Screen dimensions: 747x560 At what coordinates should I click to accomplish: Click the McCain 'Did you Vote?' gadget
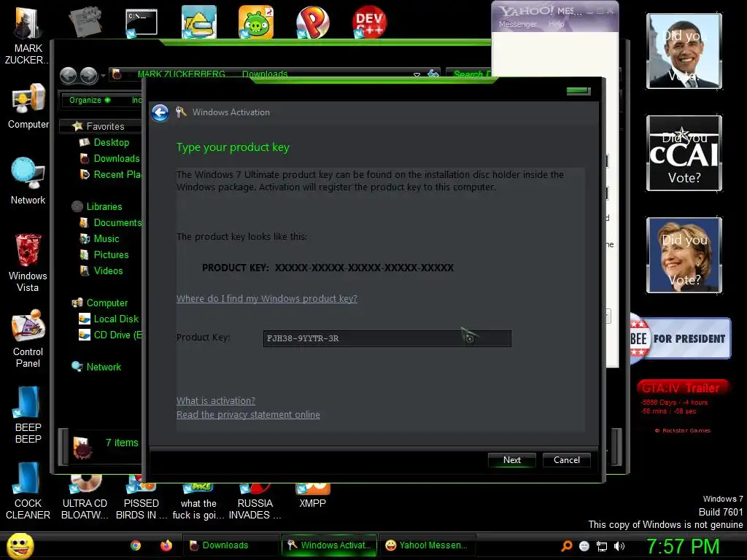point(684,153)
